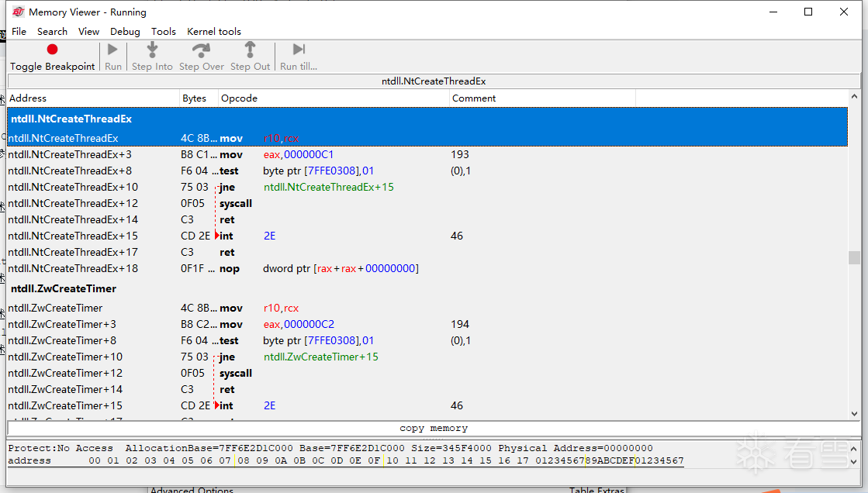Click operand eax,000000C1

click(299, 154)
